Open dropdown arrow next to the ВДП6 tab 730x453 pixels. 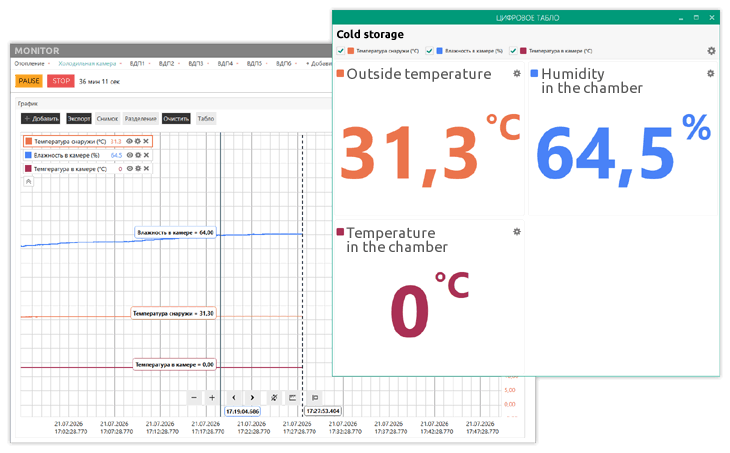[x=296, y=64]
